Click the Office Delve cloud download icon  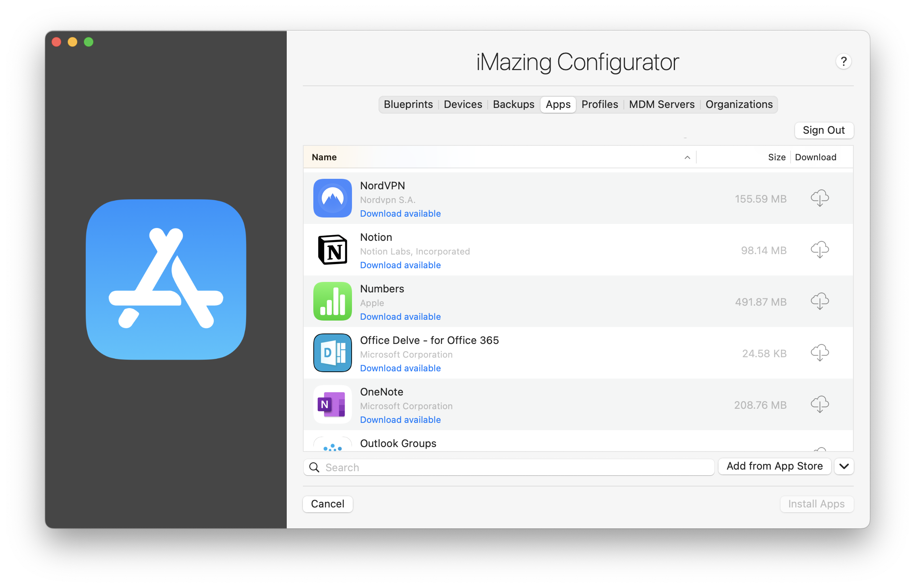[x=820, y=353]
